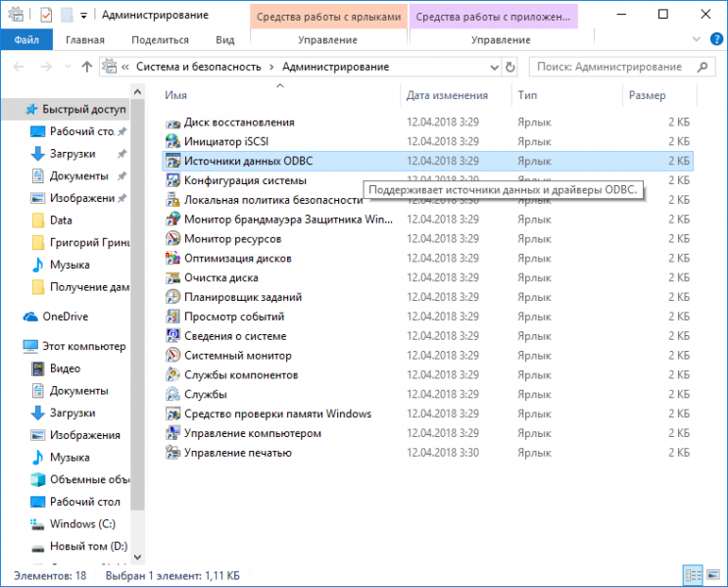Open the quick access toolbar customize dropdown
728x587 pixels.
coord(83,16)
